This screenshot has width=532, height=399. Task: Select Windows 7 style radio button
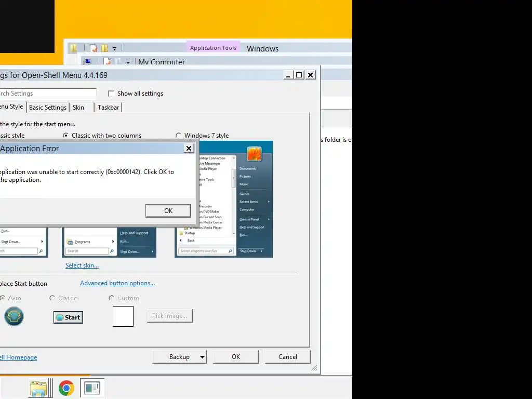tap(179, 136)
